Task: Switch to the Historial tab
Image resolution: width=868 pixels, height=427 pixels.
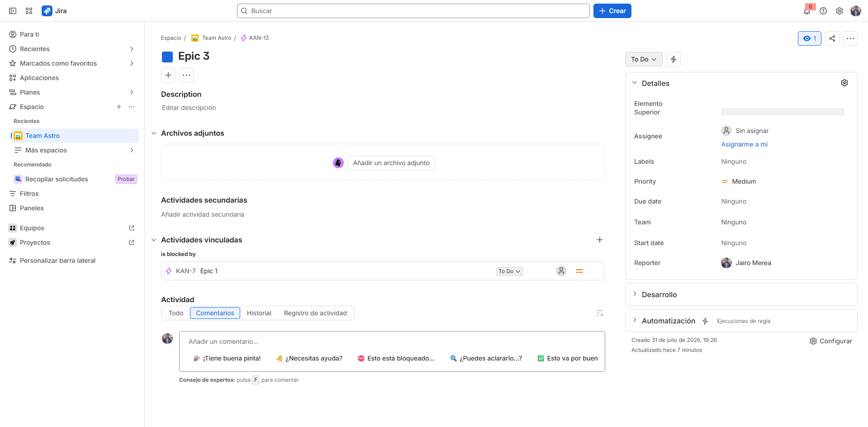Action: click(259, 313)
